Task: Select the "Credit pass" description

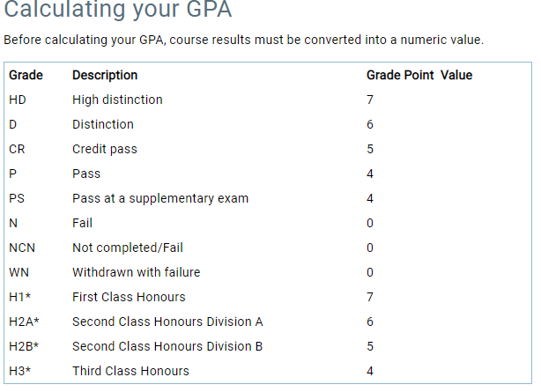Action: pos(105,149)
